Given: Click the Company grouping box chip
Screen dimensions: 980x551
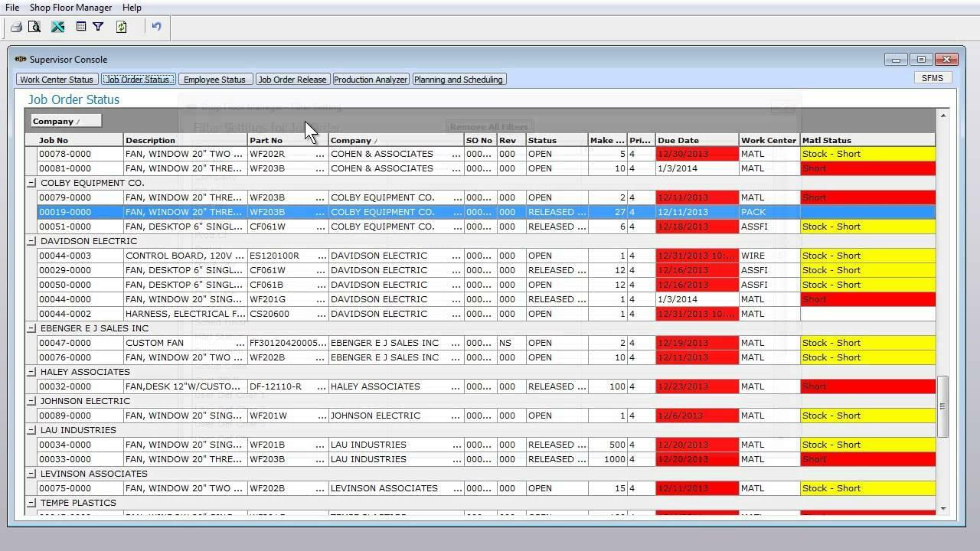Looking at the screenshot, I should tap(66, 121).
